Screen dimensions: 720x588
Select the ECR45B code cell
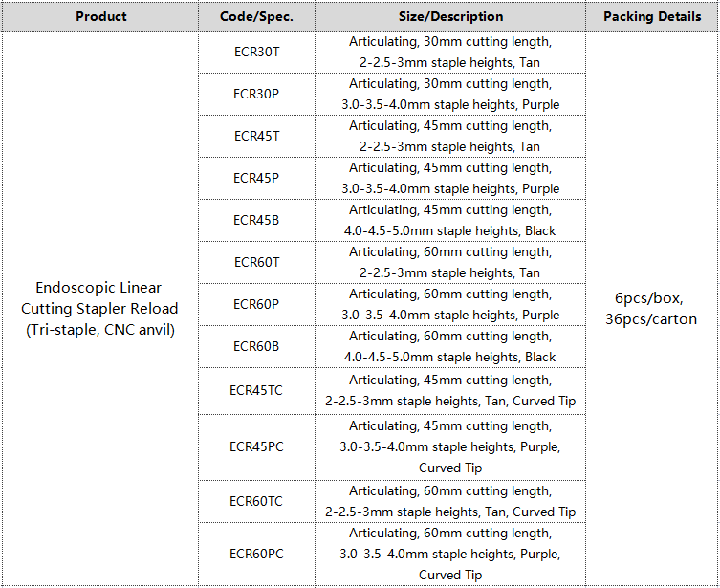pos(256,220)
